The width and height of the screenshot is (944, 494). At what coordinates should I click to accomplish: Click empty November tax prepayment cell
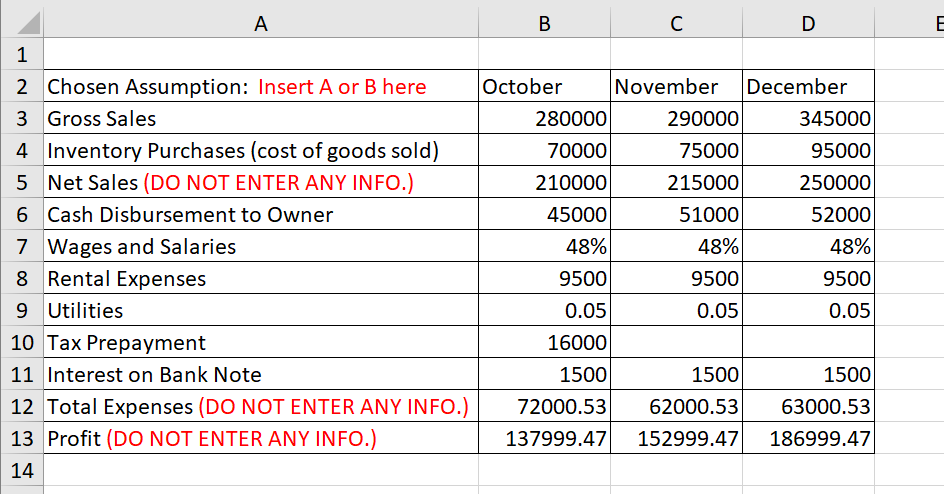click(676, 342)
